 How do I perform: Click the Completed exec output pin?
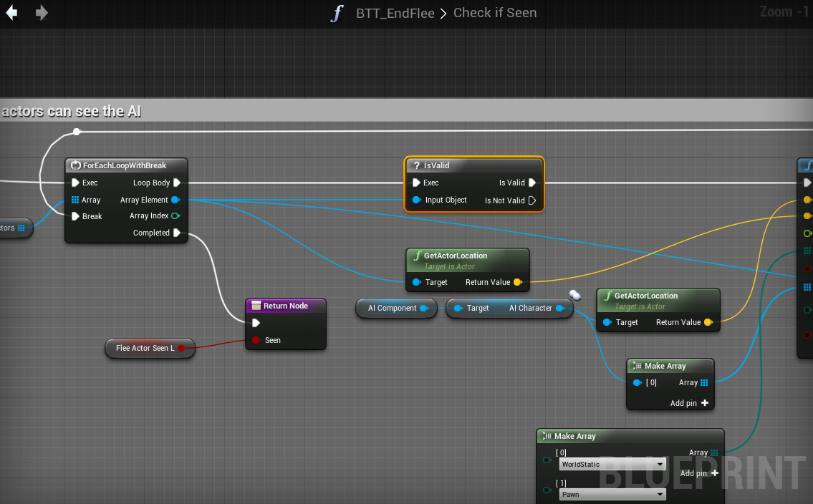pos(176,233)
